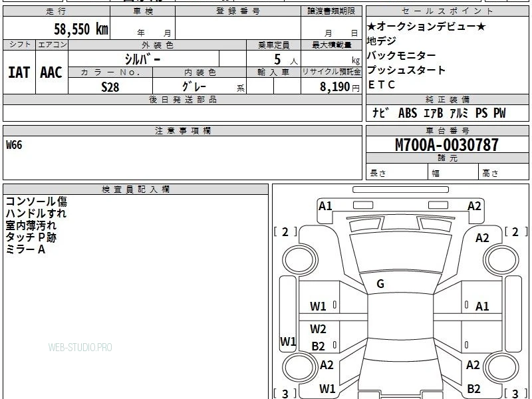Screen dimensions: 532x399
Task: Click the A1 mark beside the right front door
Action: [x=482, y=307]
